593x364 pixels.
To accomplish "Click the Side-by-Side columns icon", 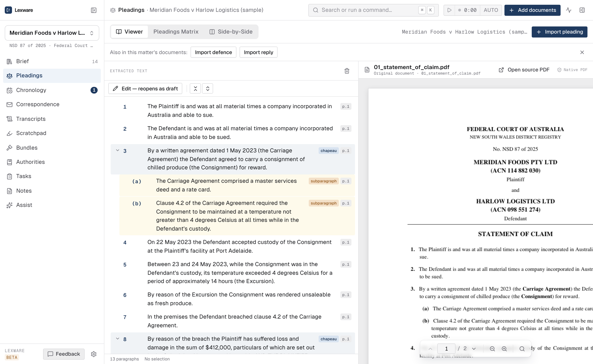I will pyautogui.click(x=212, y=32).
